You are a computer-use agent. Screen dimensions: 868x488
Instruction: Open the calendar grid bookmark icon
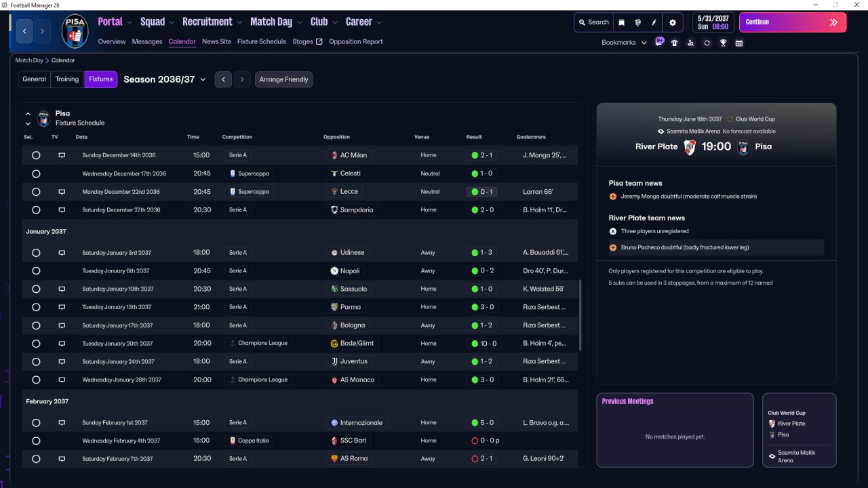coord(739,43)
